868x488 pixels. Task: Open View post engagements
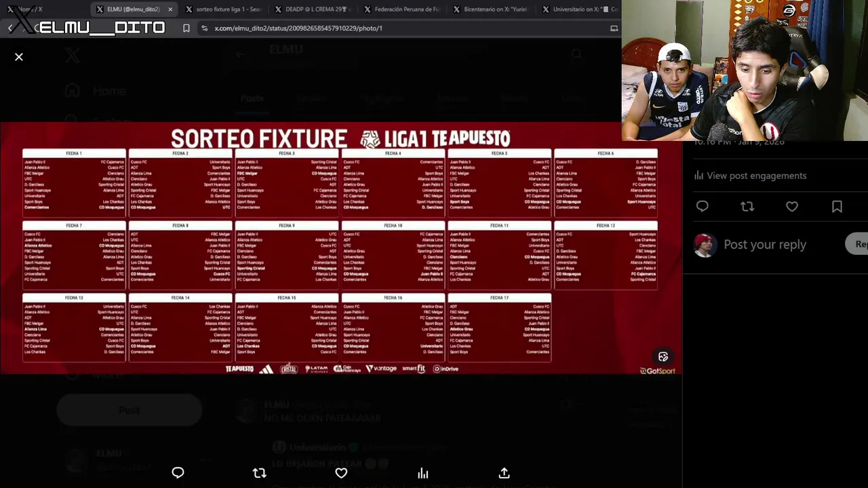point(750,176)
